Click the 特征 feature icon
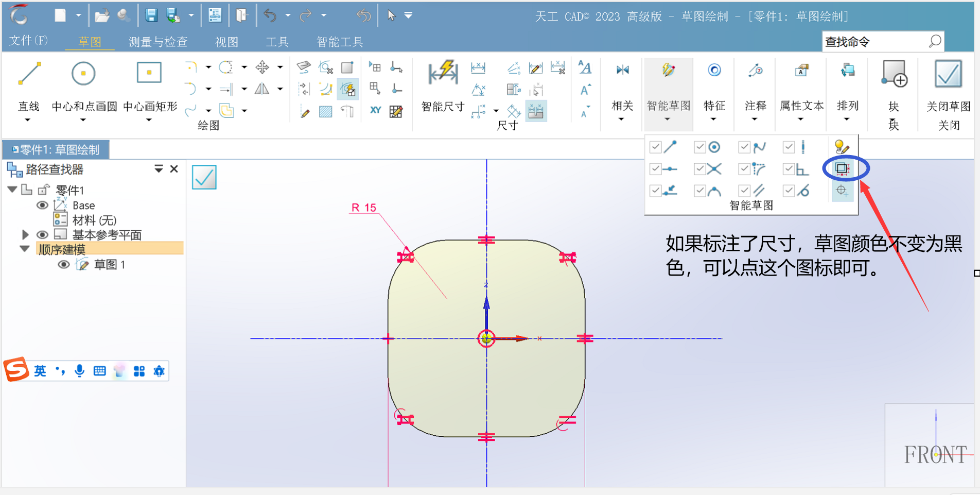Image resolution: width=980 pixels, height=495 pixels. (x=714, y=70)
